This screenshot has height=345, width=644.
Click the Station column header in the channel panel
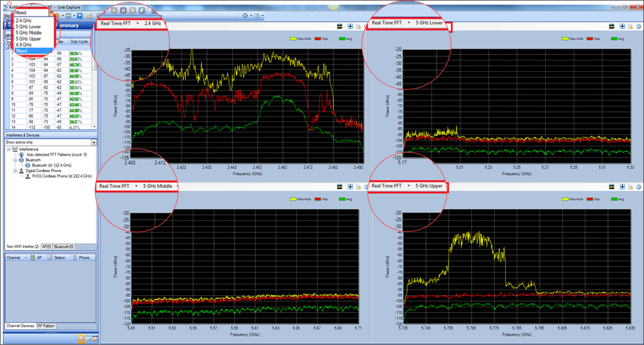tap(60, 257)
